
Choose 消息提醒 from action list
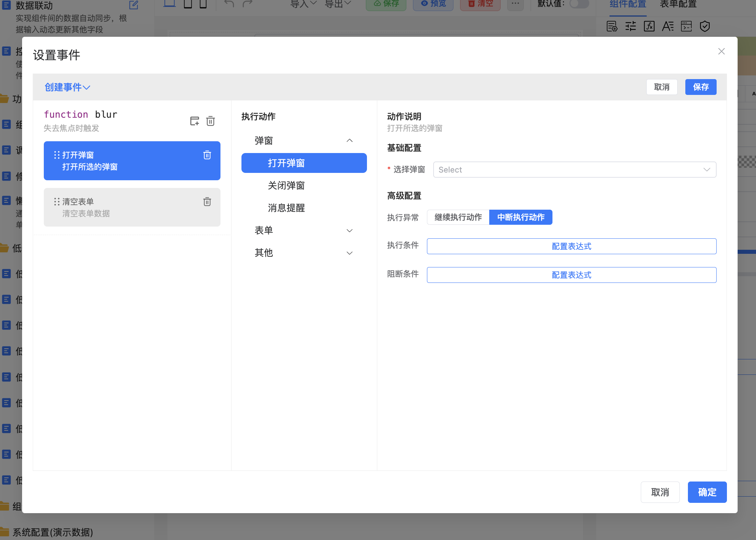(x=286, y=208)
